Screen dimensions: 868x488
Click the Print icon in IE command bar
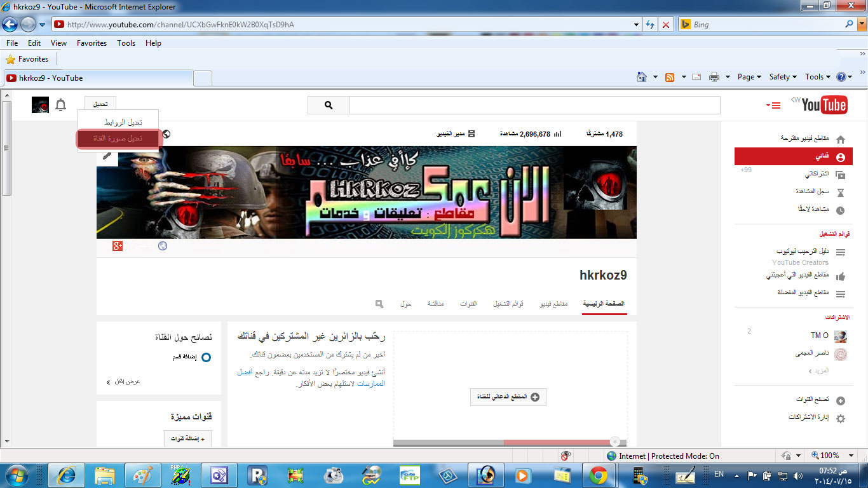coord(714,77)
